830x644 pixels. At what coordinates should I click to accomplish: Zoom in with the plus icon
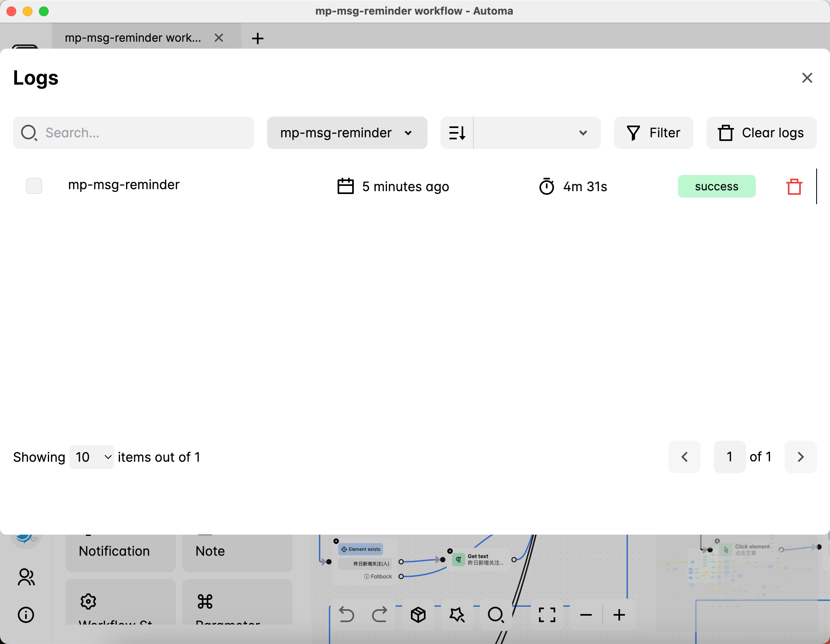[x=619, y=615]
